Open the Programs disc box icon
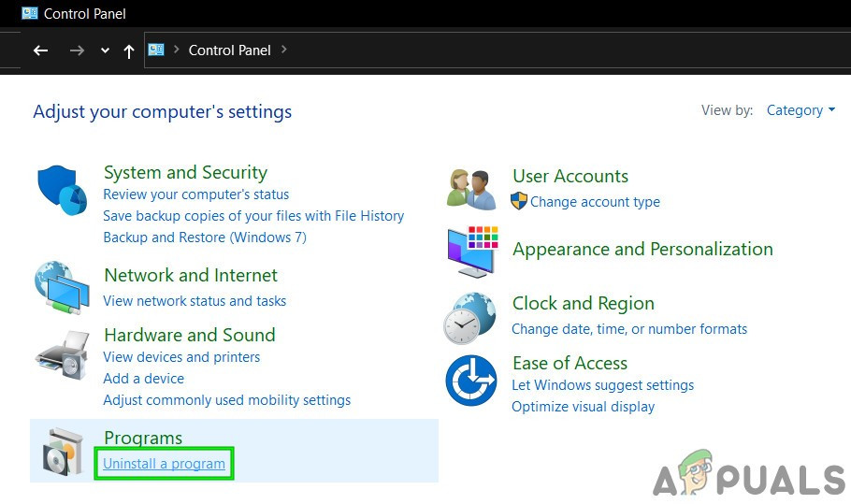Screen dimensions: 851x504 (63, 452)
